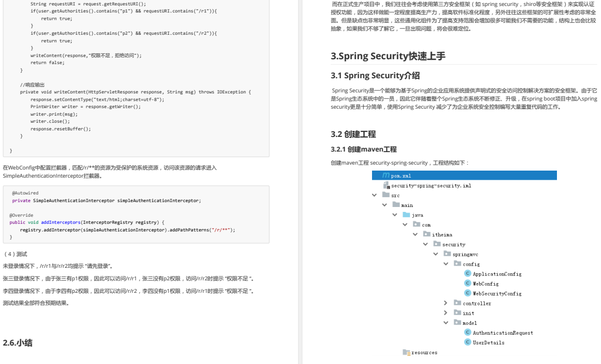Select the WebSecurityConfig class name
Viewport: 601px width, 364px height.
point(497,293)
